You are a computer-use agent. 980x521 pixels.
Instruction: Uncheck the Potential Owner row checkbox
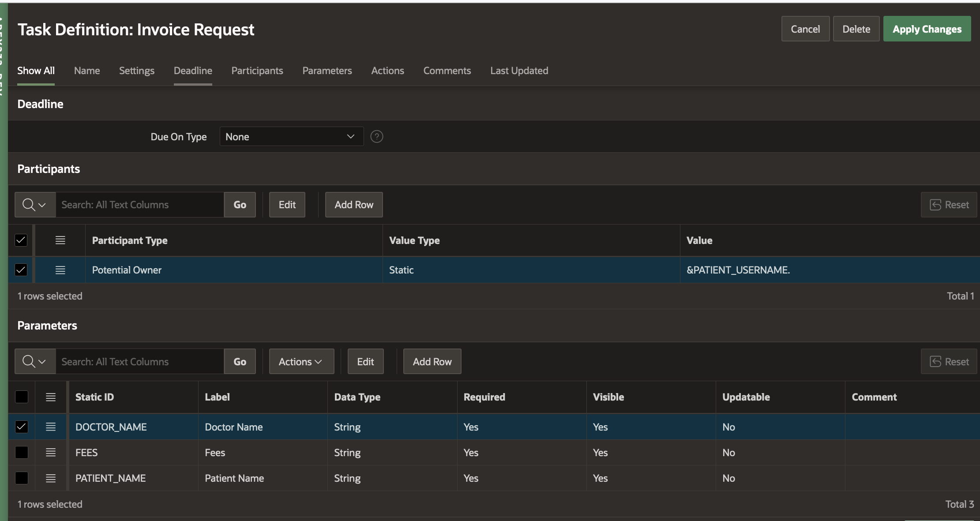[x=21, y=270]
